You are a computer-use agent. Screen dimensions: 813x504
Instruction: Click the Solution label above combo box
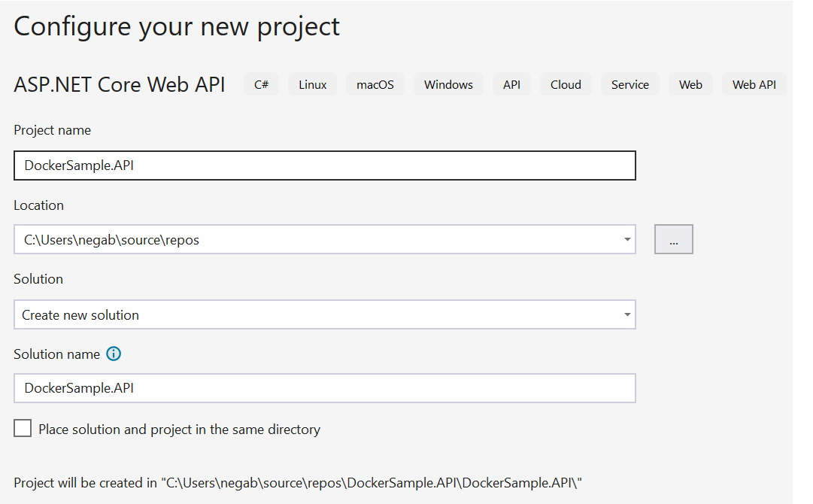[x=38, y=279]
